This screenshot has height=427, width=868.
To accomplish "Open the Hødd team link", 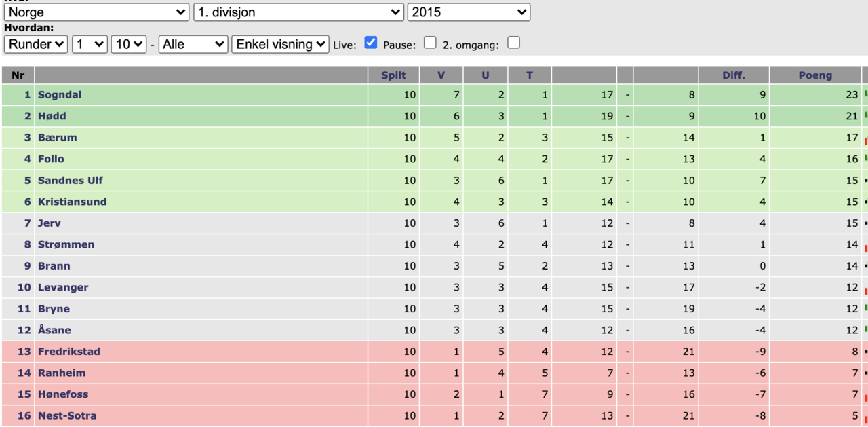I will point(52,116).
